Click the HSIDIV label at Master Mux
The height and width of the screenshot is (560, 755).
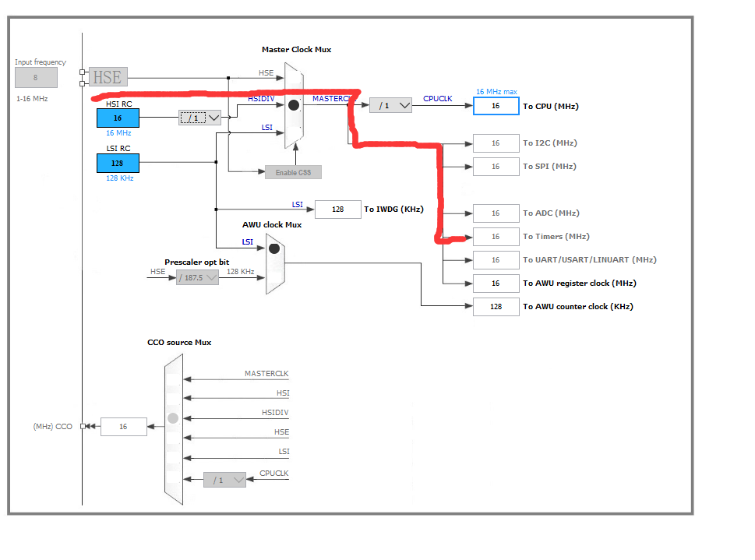(x=261, y=99)
